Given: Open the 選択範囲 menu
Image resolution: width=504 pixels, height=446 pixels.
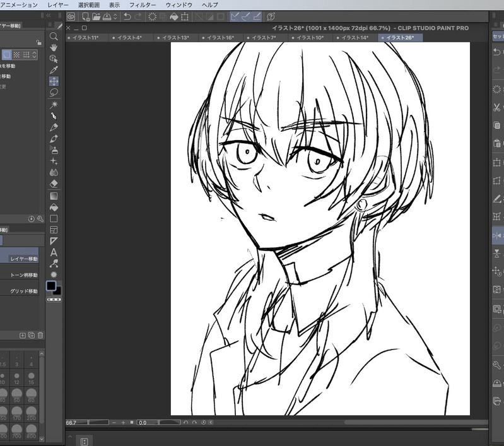Looking at the screenshot, I should [89, 5].
